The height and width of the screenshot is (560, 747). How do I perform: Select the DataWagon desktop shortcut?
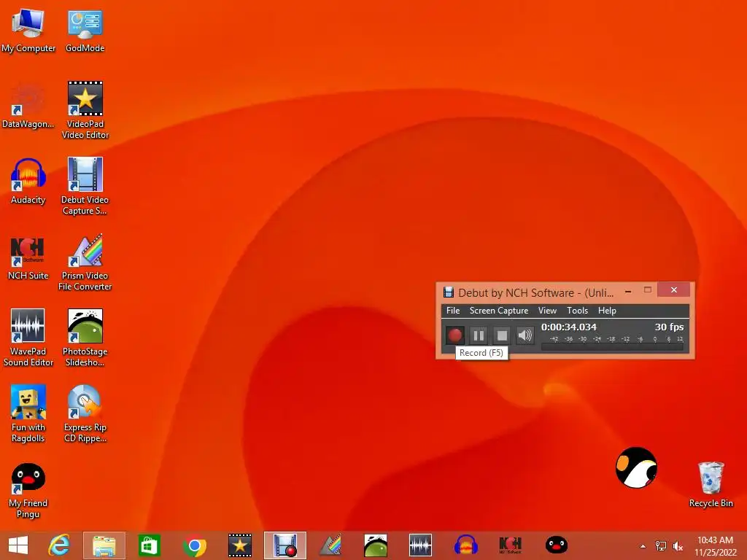click(x=28, y=106)
